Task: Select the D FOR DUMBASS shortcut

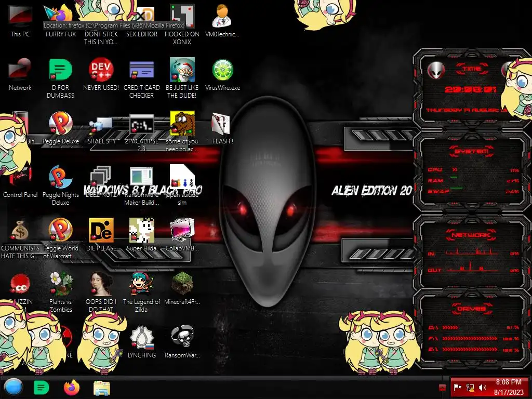Action: [x=60, y=78]
